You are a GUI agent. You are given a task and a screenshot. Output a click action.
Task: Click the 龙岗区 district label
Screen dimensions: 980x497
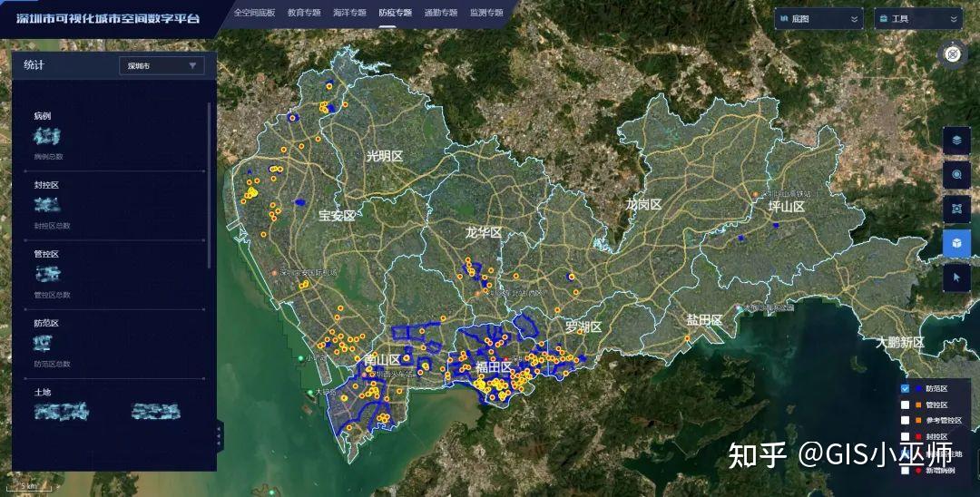643,205
